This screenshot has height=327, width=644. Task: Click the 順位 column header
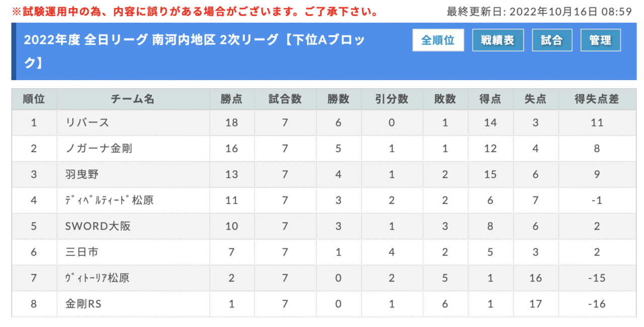tap(34, 99)
